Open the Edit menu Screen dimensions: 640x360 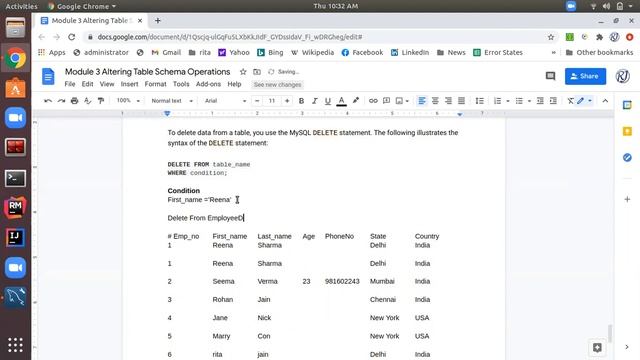click(87, 84)
